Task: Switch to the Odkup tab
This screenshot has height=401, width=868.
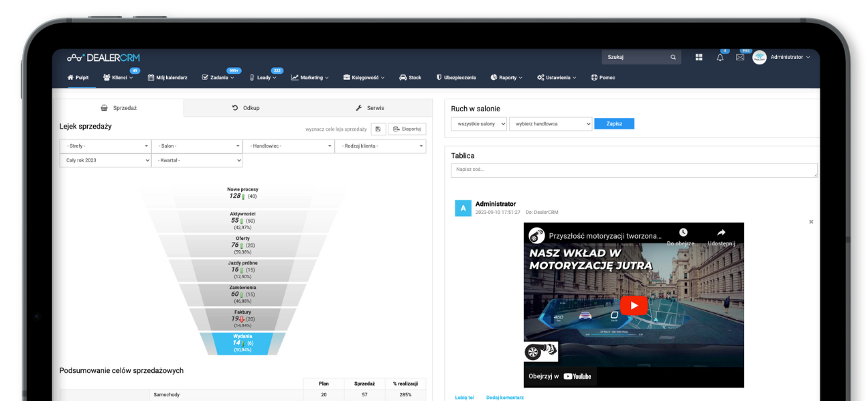Action: tap(246, 108)
